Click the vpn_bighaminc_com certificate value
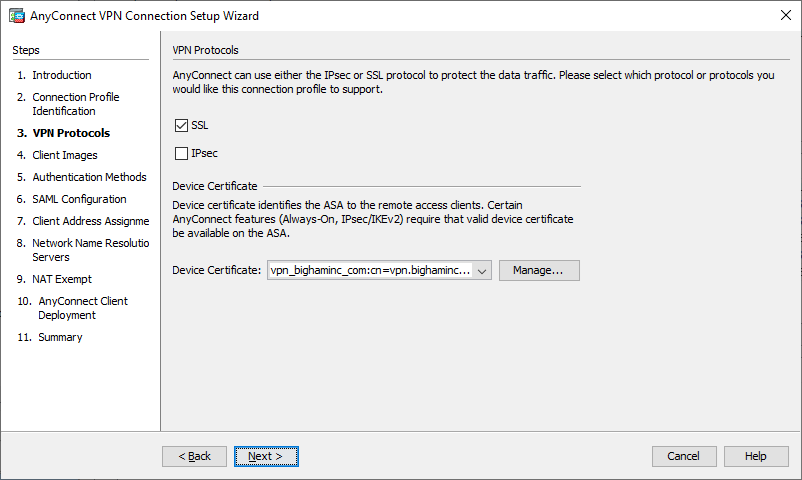The image size is (802, 480). (370, 270)
